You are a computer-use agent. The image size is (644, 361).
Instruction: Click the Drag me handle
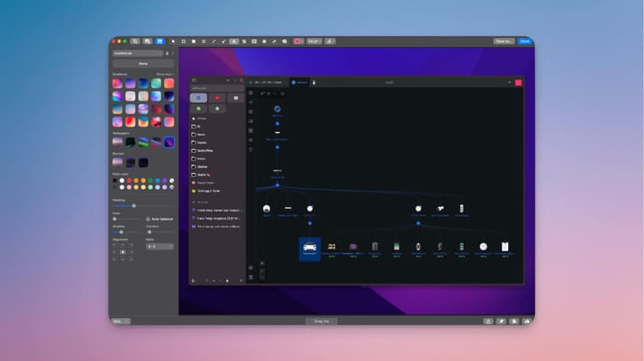(322, 322)
